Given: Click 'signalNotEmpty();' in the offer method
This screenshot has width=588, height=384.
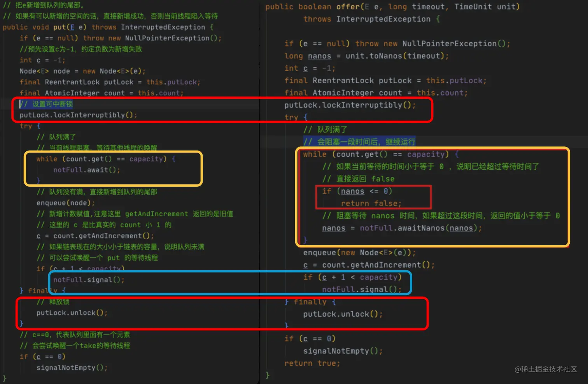Looking at the screenshot, I should pos(343,351).
